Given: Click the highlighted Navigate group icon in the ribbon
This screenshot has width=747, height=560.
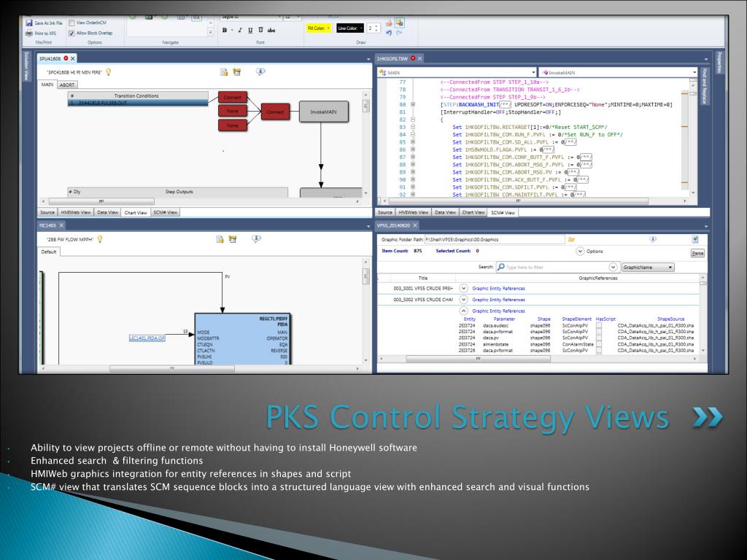Looking at the screenshot, I should (x=196, y=17).
